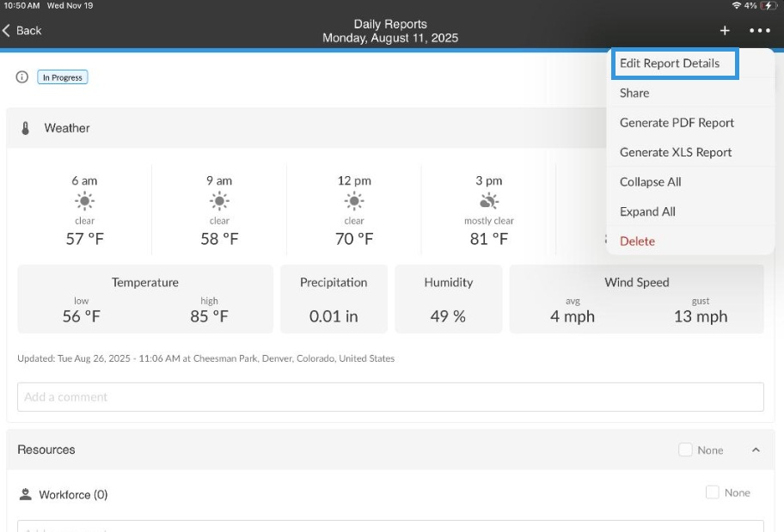784x532 pixels.
Task: Tap the 6 am clear sun icon
Action: [x=84, y=201]
